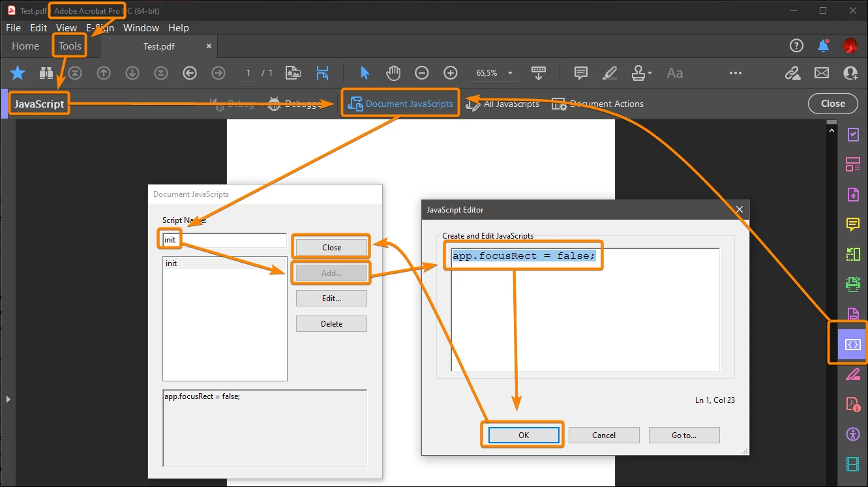Click the page number field
The image size is (868, 487).
(x=248, y=73)
